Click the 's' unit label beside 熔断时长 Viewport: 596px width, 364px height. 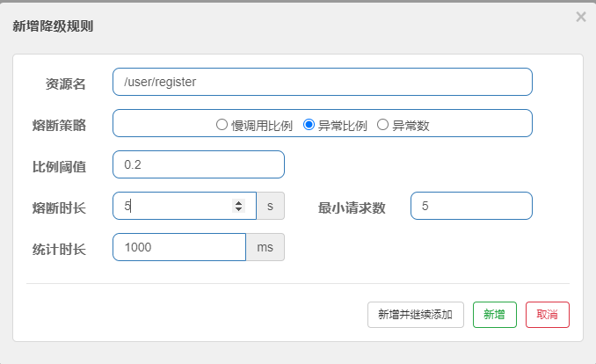pos(270,206)
